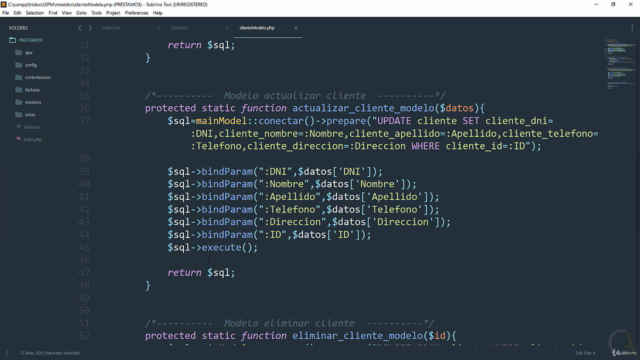Open .htaccess file in sidebar
The width and height of the screenshot is (640, 360).
coord(31,127)
